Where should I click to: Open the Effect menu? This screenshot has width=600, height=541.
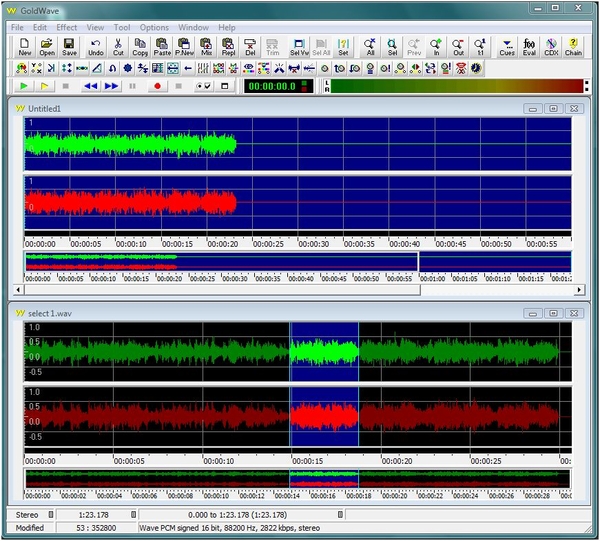pos(67,27)
